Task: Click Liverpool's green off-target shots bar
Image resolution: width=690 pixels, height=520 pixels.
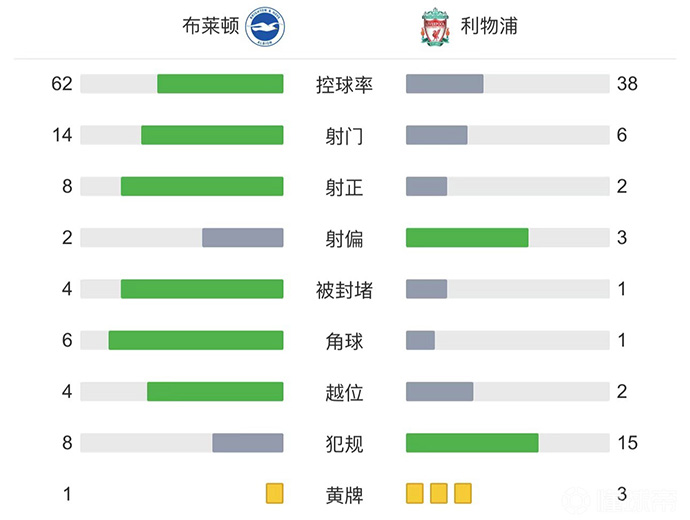Action: (x=467, y=238)
